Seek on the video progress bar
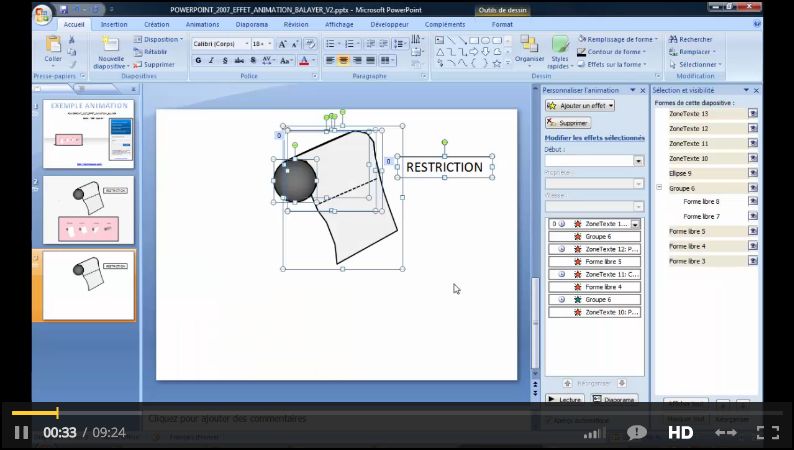Viewport: 794px width, 450px height. (x=396, y=413)
